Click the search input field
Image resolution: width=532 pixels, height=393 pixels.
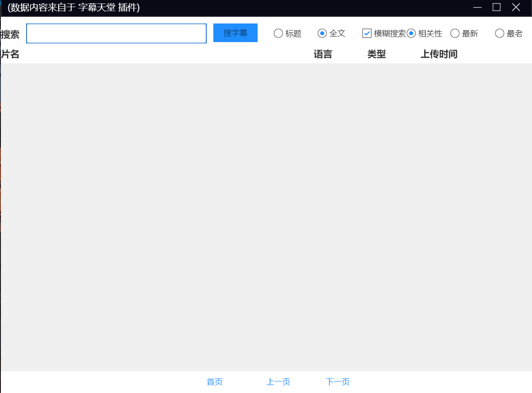coord(116,33)
